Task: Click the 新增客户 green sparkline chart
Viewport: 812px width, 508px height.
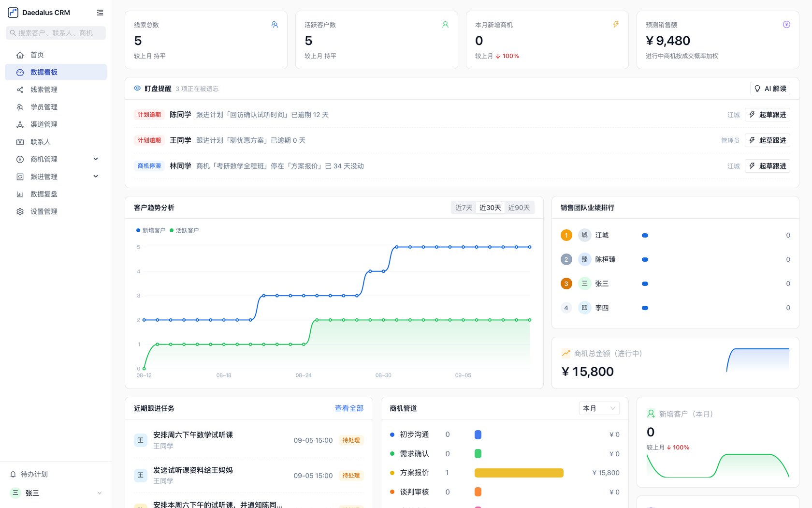Action: 718,465
